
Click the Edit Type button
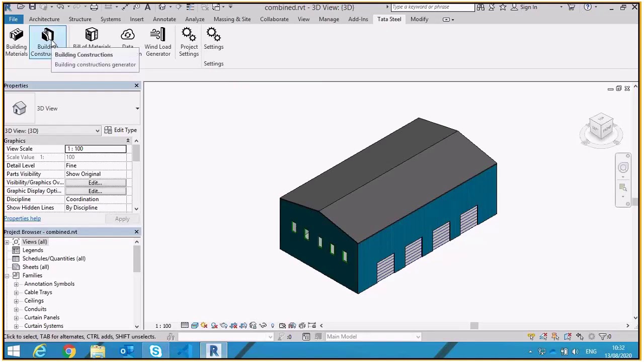121,130
